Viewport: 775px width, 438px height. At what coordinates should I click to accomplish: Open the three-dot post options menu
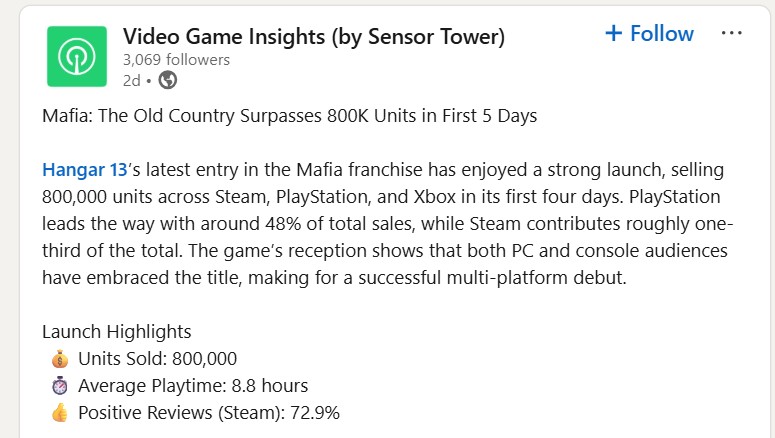[732, 33]
